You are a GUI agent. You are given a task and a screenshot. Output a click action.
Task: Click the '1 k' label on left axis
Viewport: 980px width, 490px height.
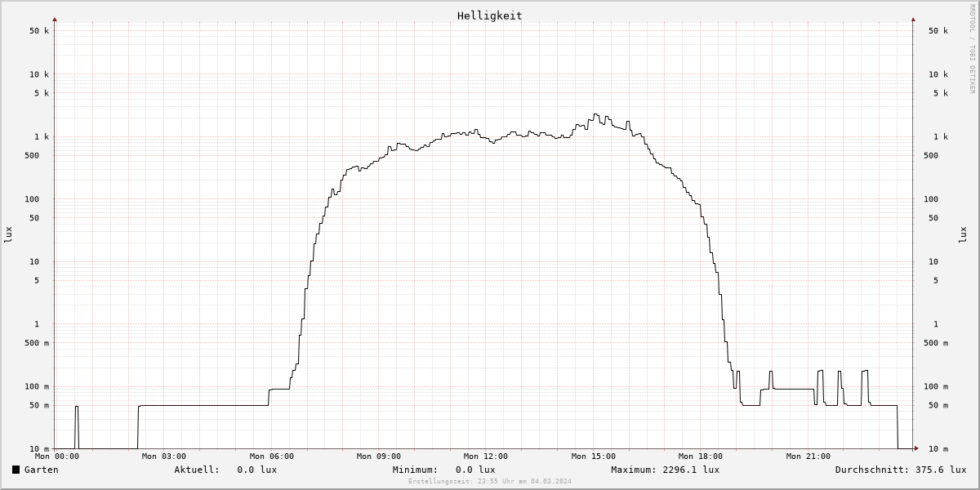[42, 137]
